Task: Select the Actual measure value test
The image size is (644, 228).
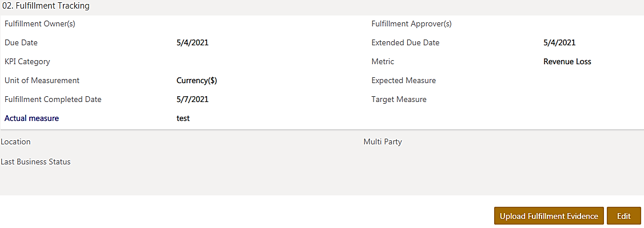Action: 183,119
